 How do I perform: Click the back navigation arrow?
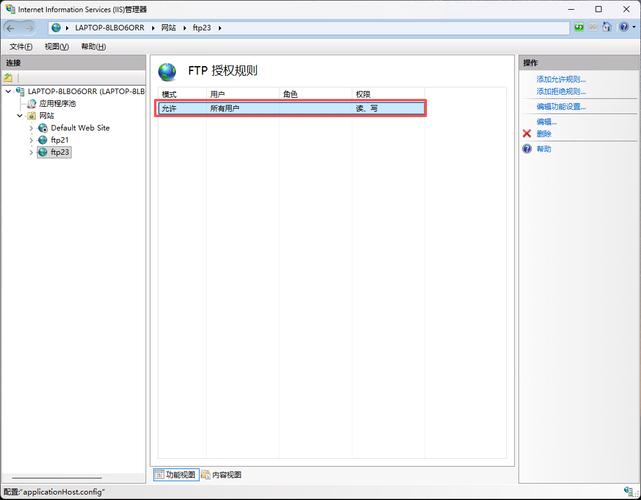pos(12,27)
